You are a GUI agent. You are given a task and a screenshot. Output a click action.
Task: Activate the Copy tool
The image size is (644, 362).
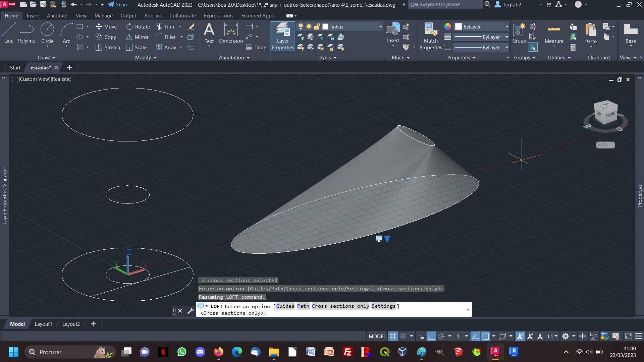(106, 37)
